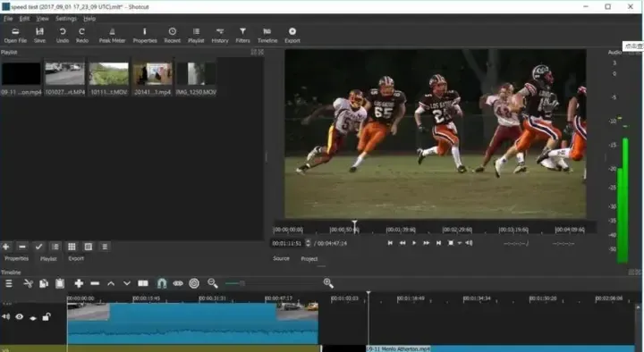Open the timeline hamburger menu

[9, 283]
